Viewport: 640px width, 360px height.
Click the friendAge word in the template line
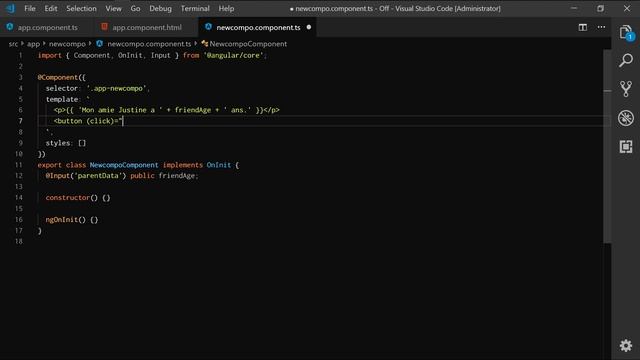(193, 110)
